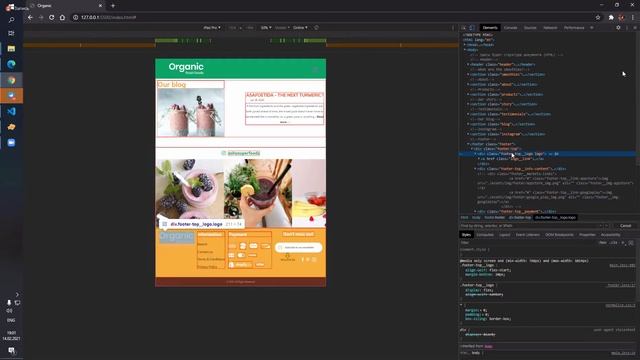Toggle the inspect element picker in DevTools
Image resolution: width=640 pixels, height=360 pixels.
pos(464,28)
